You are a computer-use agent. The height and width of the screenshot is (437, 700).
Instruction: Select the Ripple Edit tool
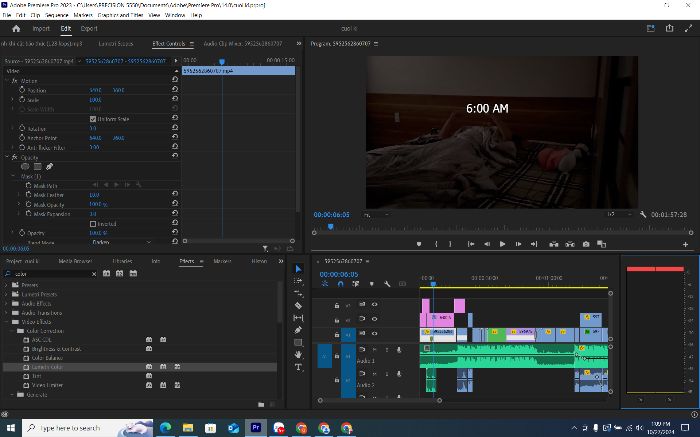(x=298, y=293)
